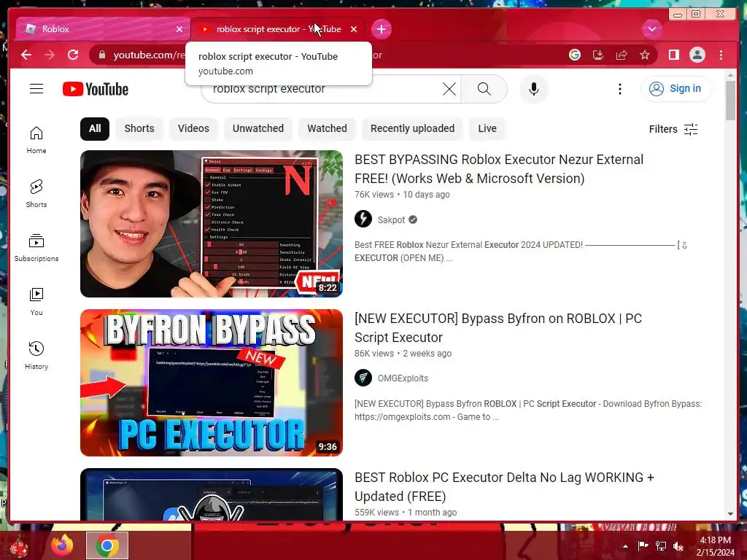Close the YouTube tab
747x560 pixels.
pyautogui.click(x=354, y=29)
